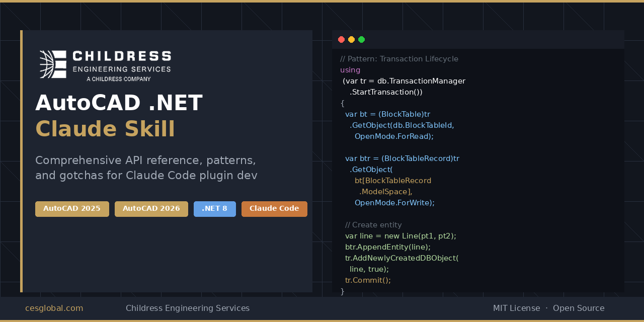Image resolution: width=644 pixels, height=322 pixels.
Task: Click the MIT License text
Action: click(516, 308)
